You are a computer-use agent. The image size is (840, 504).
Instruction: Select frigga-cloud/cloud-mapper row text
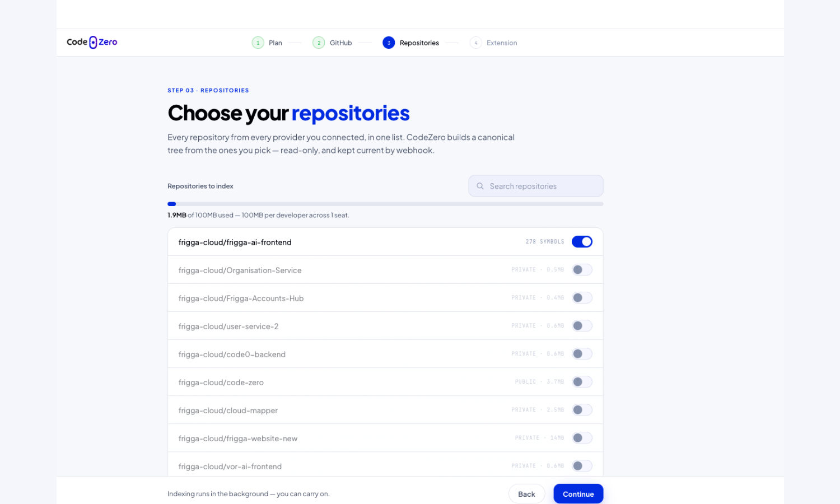pos(228,410)
